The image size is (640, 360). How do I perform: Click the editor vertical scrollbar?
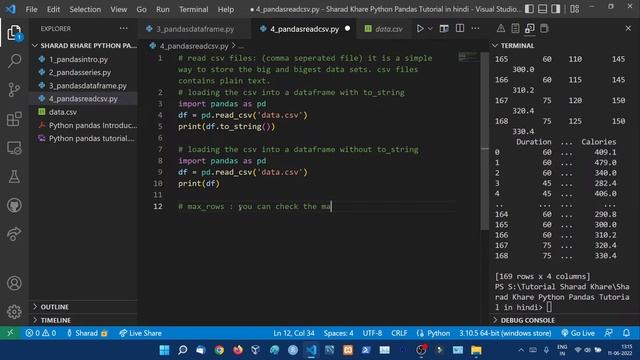(x=484, y=141)
